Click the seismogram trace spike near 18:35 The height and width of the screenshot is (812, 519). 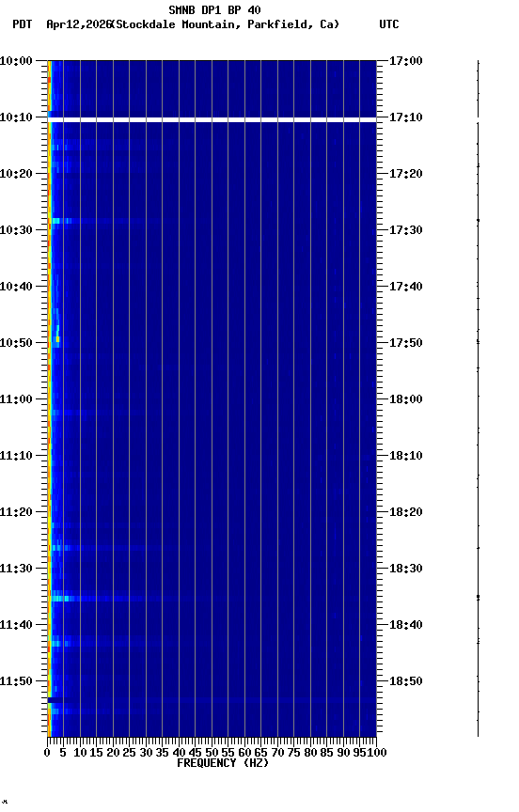coord(478,598)
